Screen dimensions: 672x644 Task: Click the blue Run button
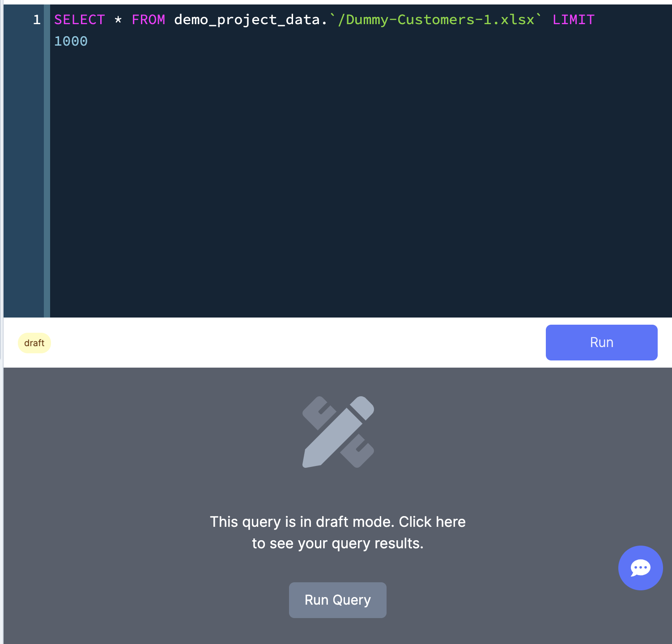pyautogui.click(x=601, y=343)
